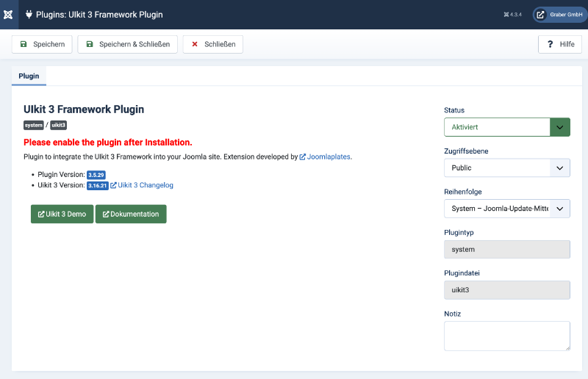Viewport: 588px width, 379px height.
Task: Open the Uikit 3 Changelog link
Action: (142, 185)
